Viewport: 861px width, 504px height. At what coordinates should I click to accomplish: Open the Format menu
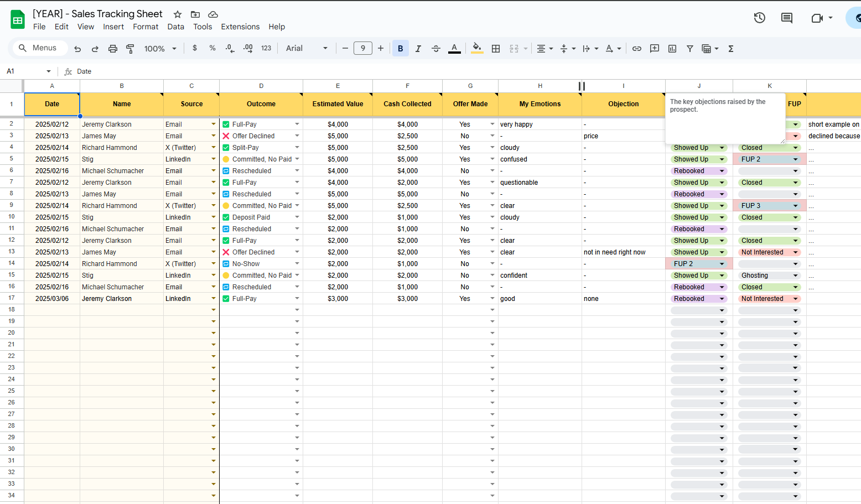point(146,27)
